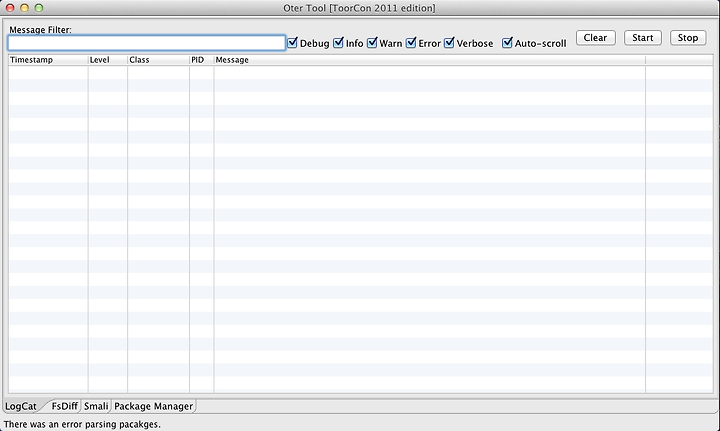The width and height of the screenshot is (720, 431).
Task: Uncheck the Debug checkbox
Action: [292, 43]
